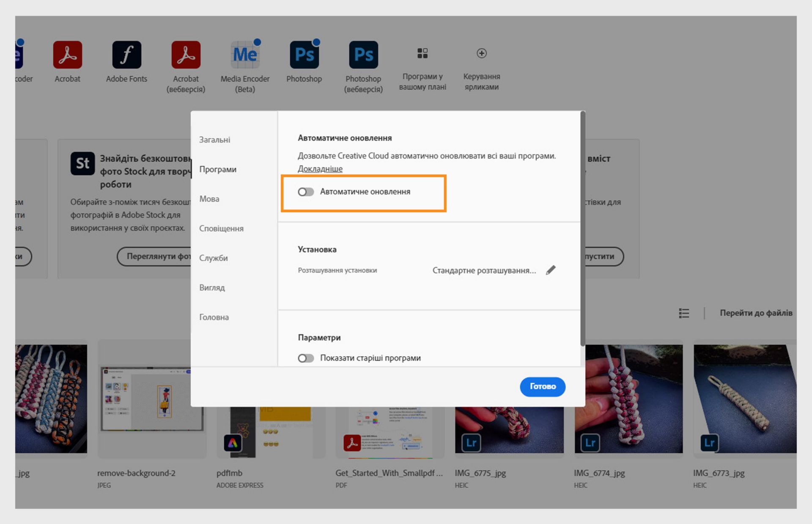
Task: Open the Сповіщення settings tab
Action: click(221, 229)
